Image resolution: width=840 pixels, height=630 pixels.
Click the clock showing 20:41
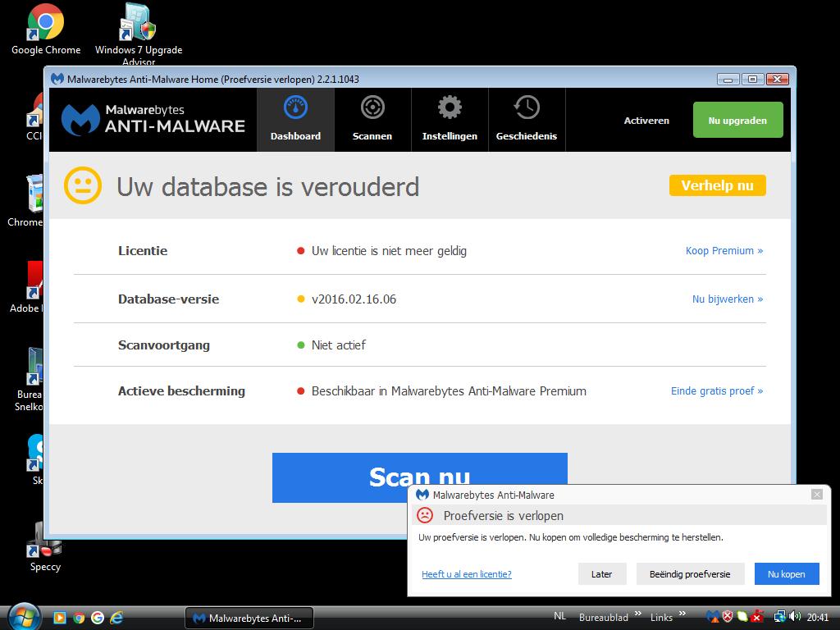pyautogui.click(x=818, y=617)
